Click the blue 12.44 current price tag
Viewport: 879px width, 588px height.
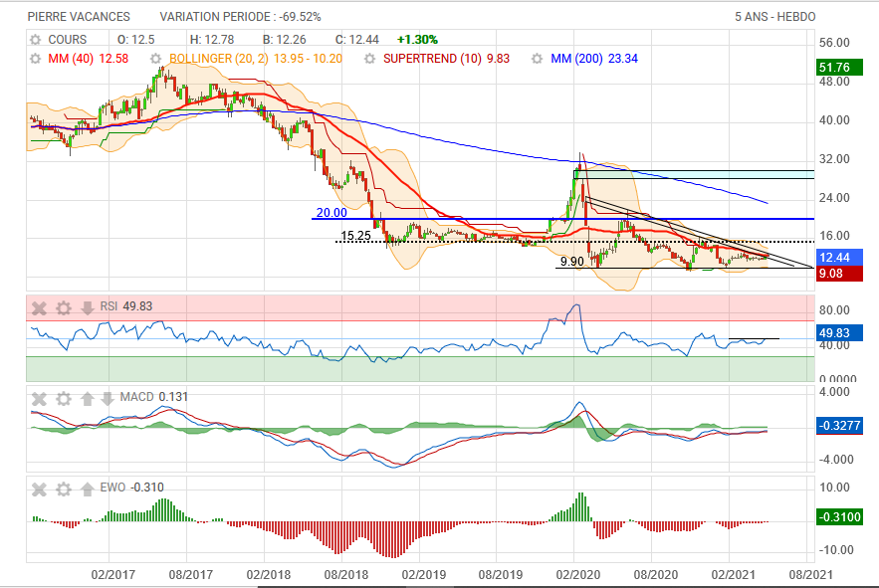[x=839, y=258]
